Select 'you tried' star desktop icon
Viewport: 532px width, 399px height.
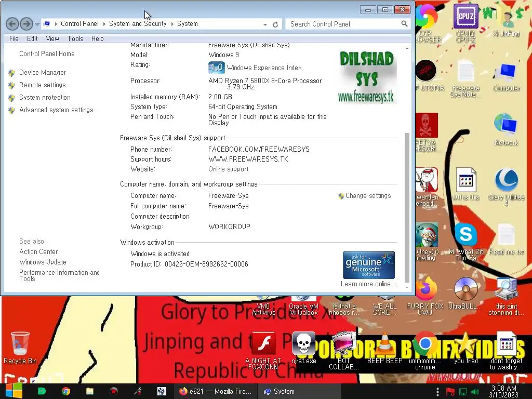tap(466, 348)
